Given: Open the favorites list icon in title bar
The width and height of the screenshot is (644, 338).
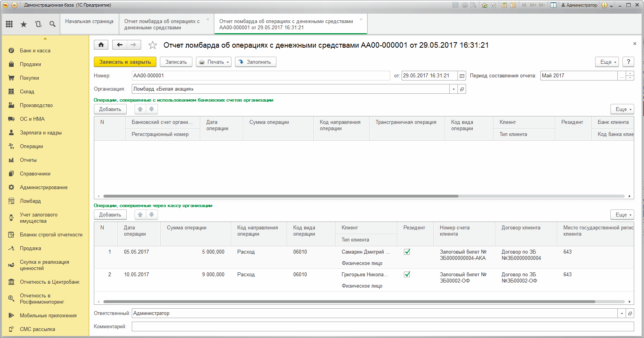Looking at the screenshot, I should [x=493, y=5].
